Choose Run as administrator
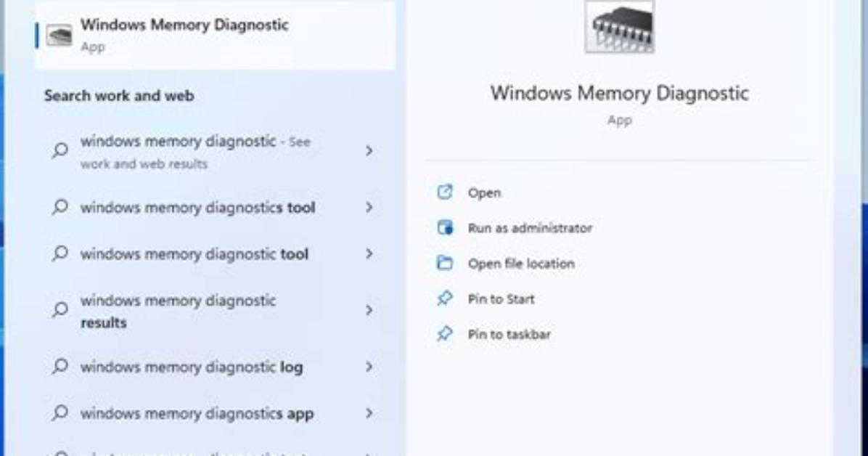 point(530,228)
